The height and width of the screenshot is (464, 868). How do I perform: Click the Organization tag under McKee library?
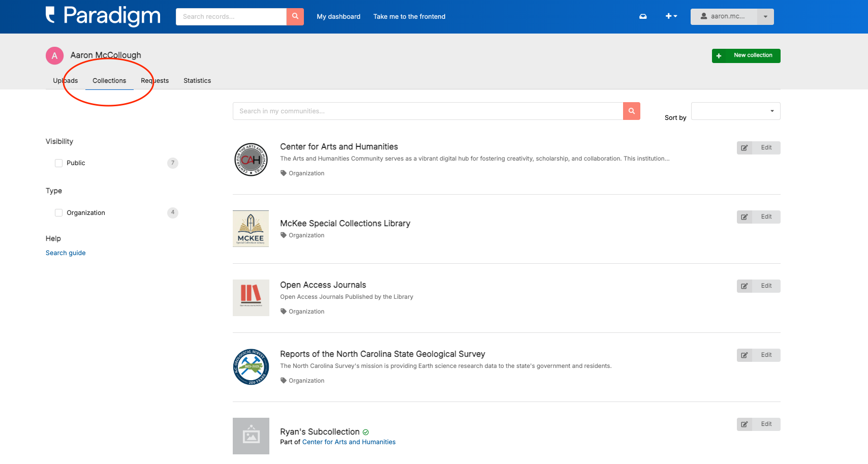click(x=302, y=235)
